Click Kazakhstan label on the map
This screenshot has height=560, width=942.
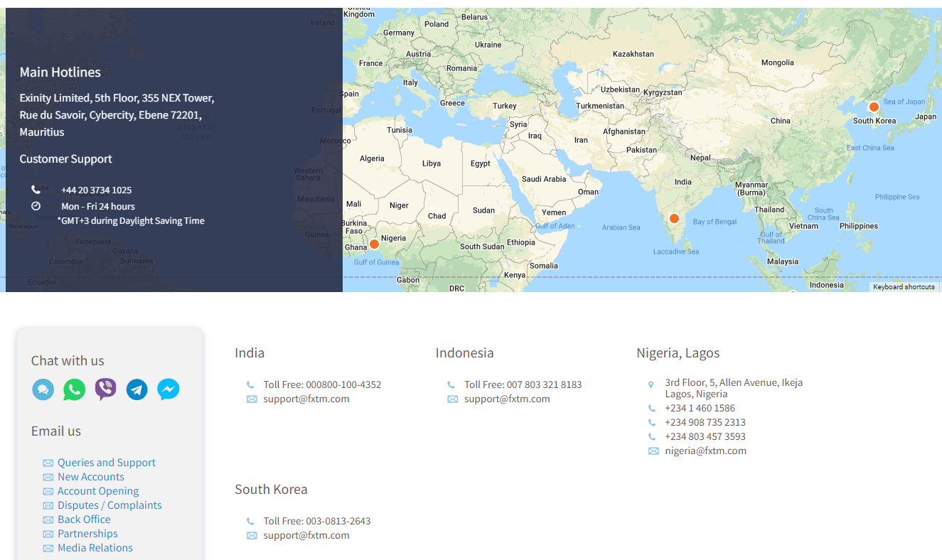pos(633,54)
